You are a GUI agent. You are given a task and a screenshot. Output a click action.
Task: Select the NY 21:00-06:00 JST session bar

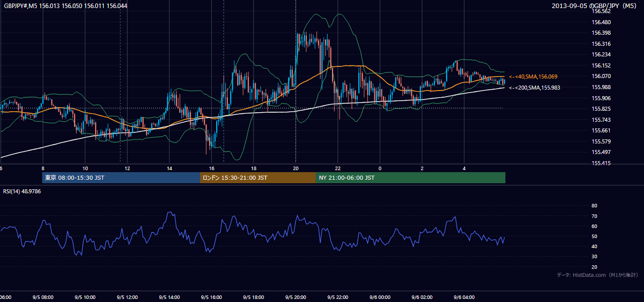411,178
